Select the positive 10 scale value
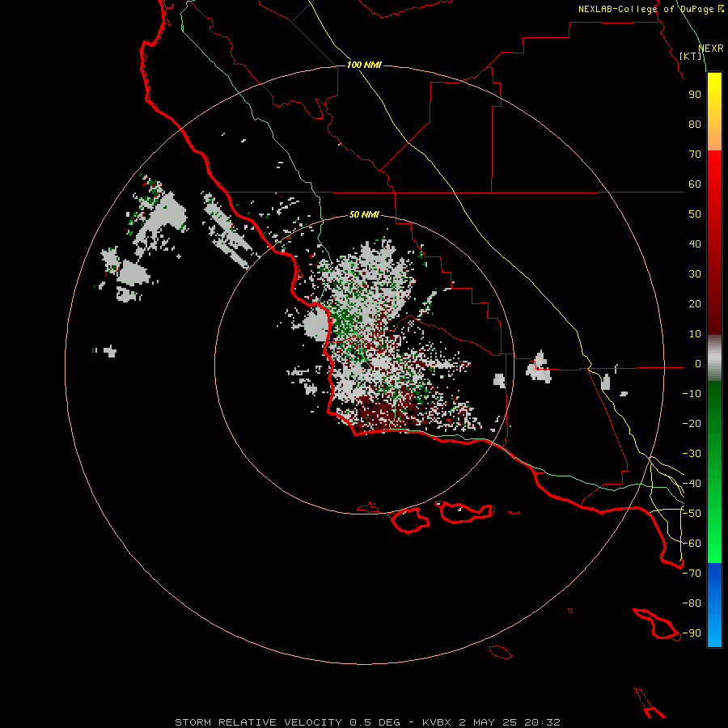728x728 pixels. [695, 334]
